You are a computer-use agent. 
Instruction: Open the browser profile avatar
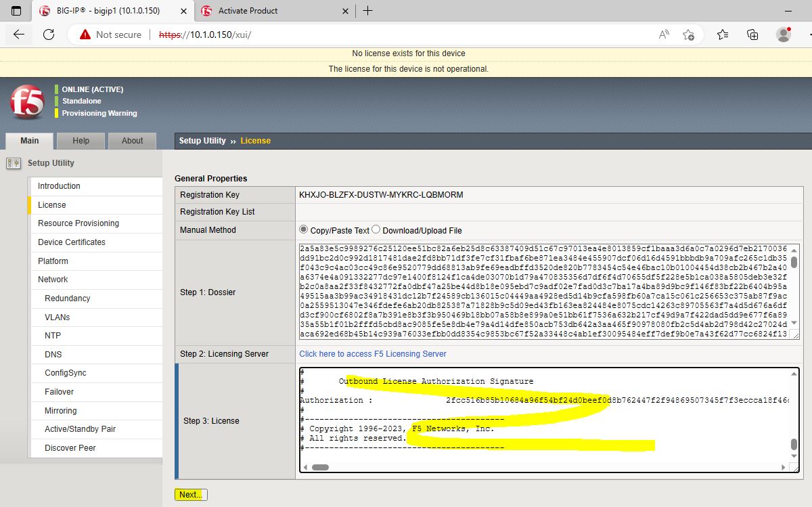(784, 35)
